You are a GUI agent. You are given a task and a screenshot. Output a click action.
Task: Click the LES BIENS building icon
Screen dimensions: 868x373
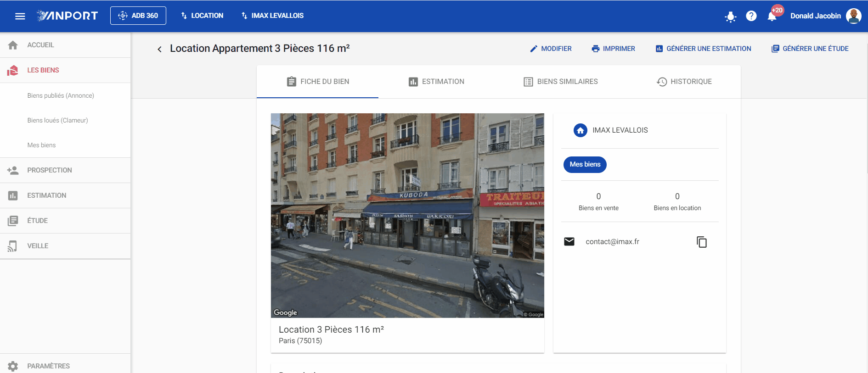pos(13,70)
